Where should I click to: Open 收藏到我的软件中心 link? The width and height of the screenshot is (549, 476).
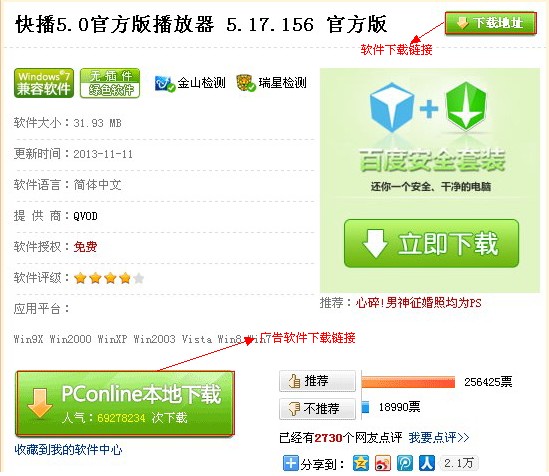pos(68,449)
